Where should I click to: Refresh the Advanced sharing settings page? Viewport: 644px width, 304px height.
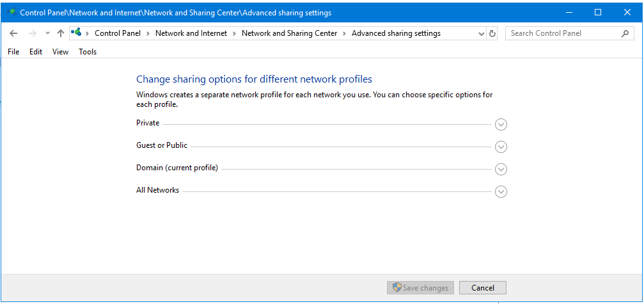pyautogui.click(x=492, y=34)
